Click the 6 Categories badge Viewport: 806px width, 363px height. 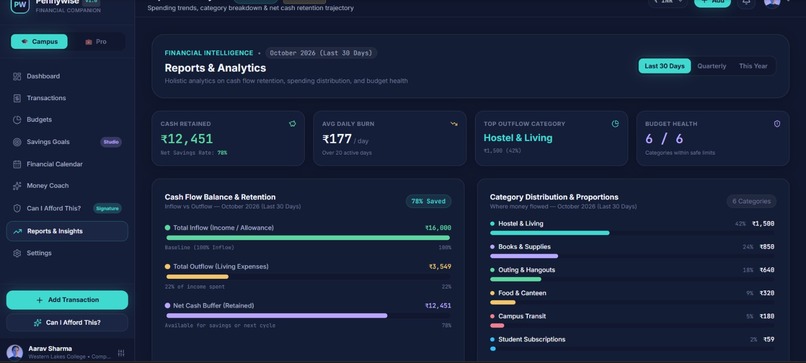point(751,202)
